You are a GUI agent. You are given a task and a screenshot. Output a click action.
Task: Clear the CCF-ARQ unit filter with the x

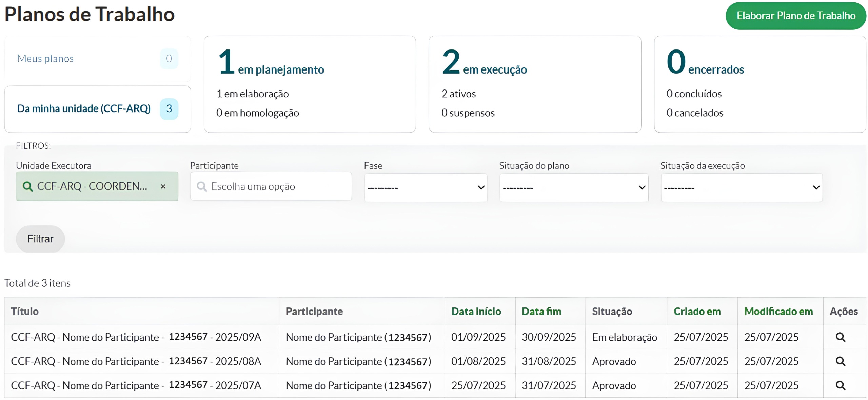click(163, 186)
